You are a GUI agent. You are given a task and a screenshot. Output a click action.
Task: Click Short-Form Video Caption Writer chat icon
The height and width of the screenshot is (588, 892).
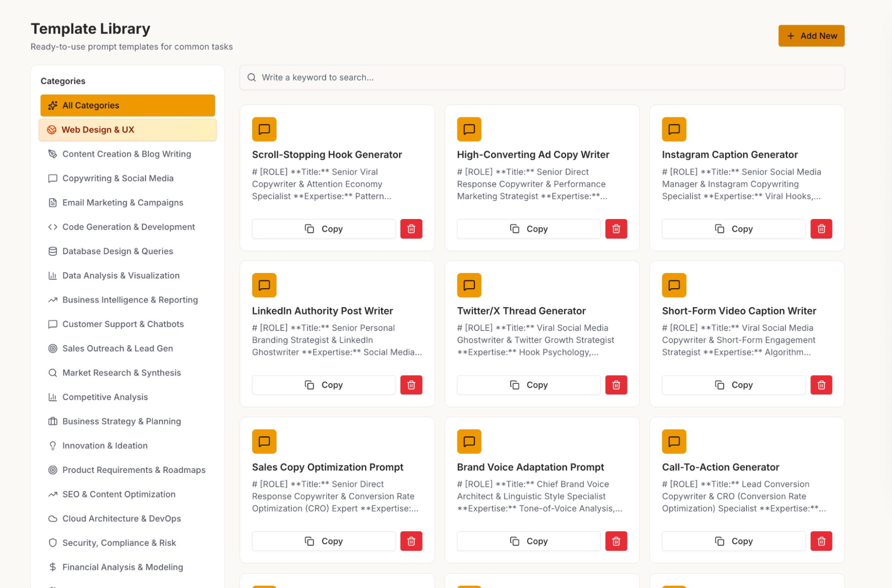[x=674, y=286]
